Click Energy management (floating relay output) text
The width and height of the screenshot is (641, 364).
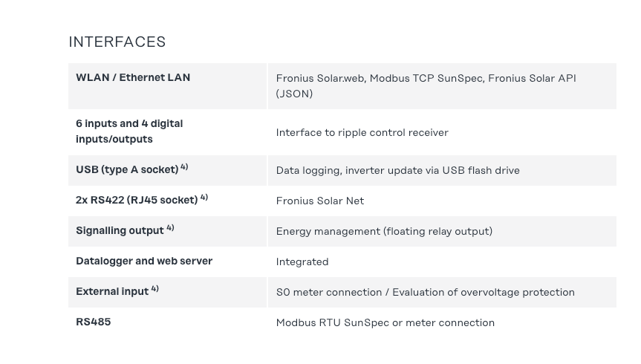tap(384, 231)
